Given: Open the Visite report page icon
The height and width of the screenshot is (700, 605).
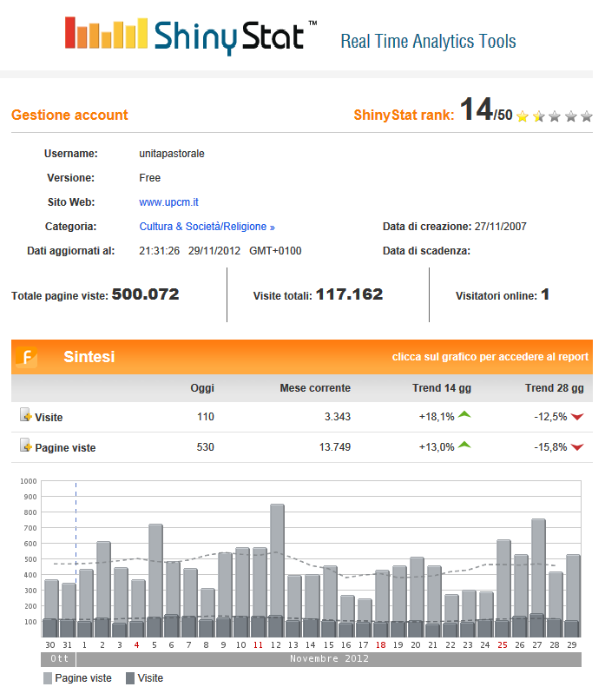Looking at the screenshot, I should (26, 415).
